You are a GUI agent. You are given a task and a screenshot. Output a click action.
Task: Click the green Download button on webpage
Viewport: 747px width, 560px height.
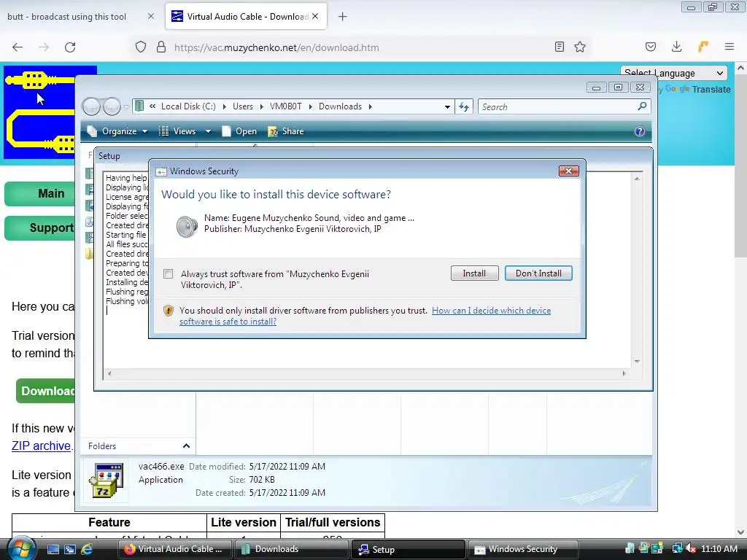[x=46, y=391]
